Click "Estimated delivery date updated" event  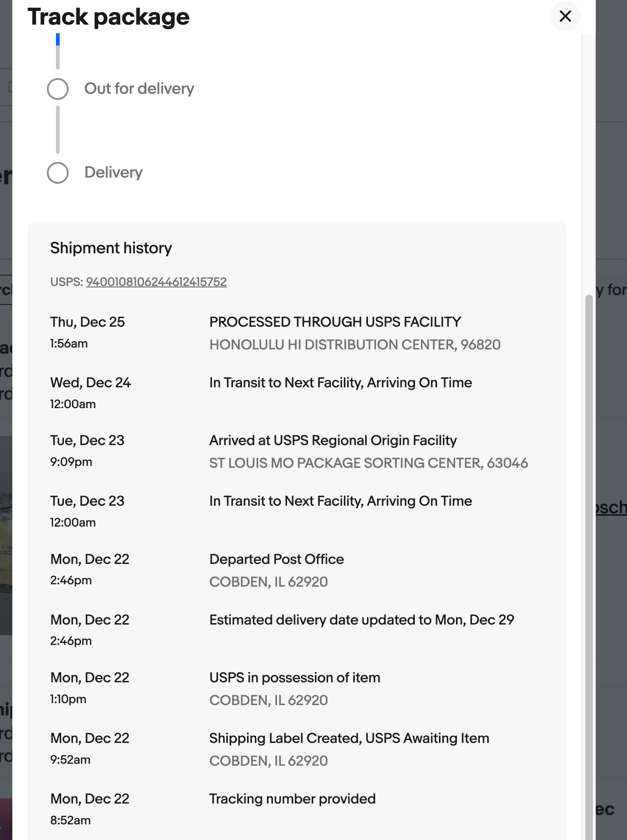[361, 620]
